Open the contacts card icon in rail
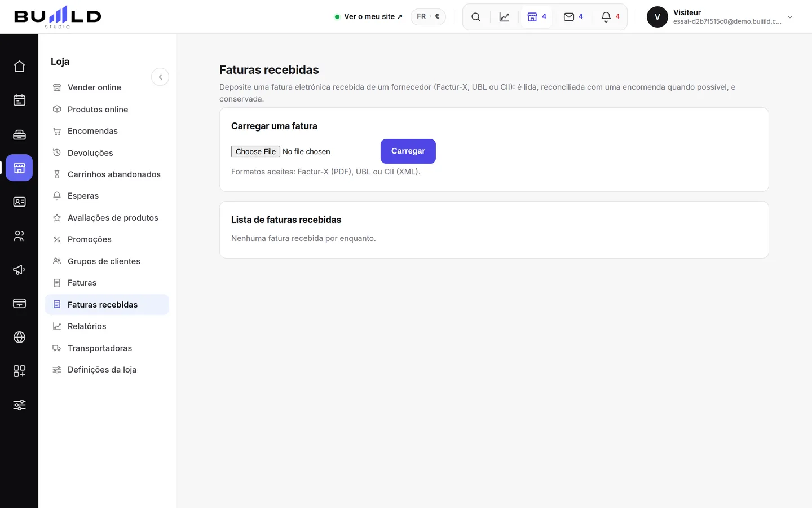The width and height of the screenshot is (812, 508). point(19,202)
